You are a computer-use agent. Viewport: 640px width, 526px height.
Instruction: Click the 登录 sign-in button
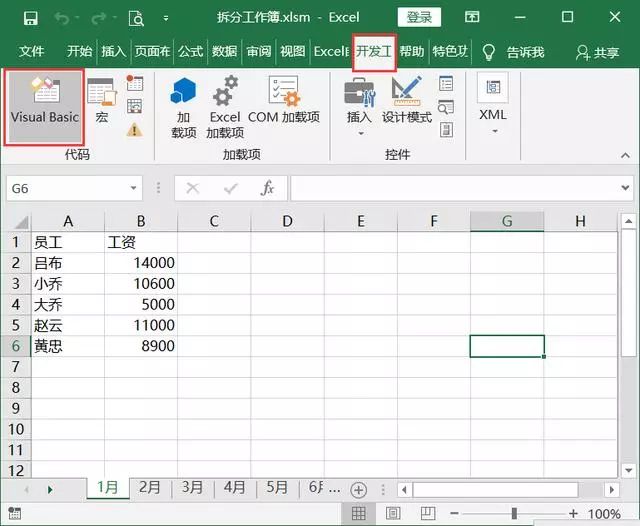click(x=419, y=17)
